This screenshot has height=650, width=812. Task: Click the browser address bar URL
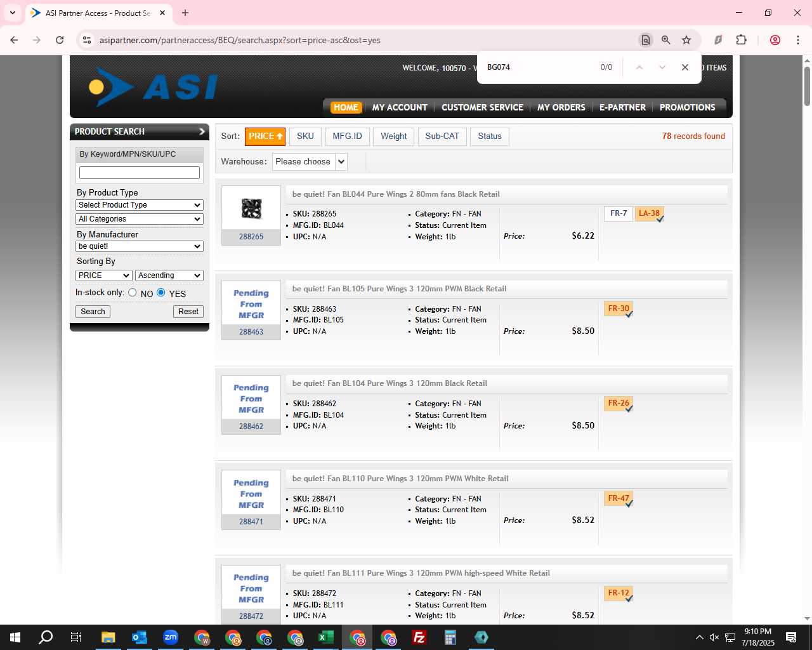[x=240, y=40]
